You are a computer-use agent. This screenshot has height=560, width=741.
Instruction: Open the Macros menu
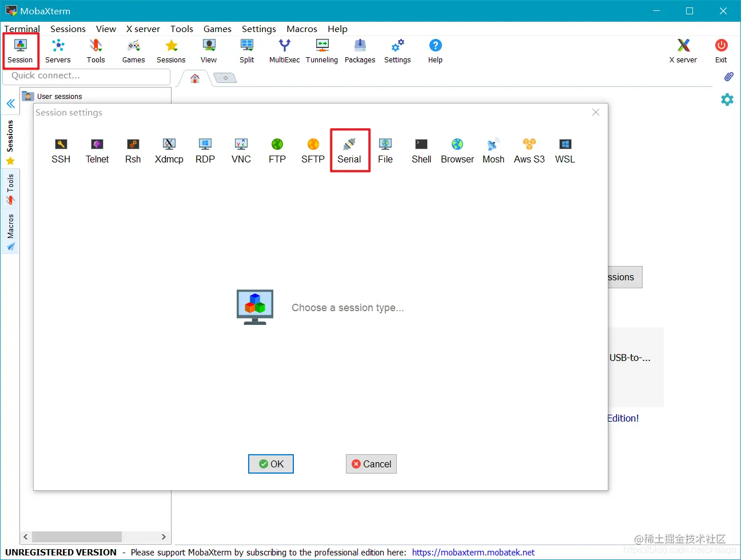pos(302,29)
